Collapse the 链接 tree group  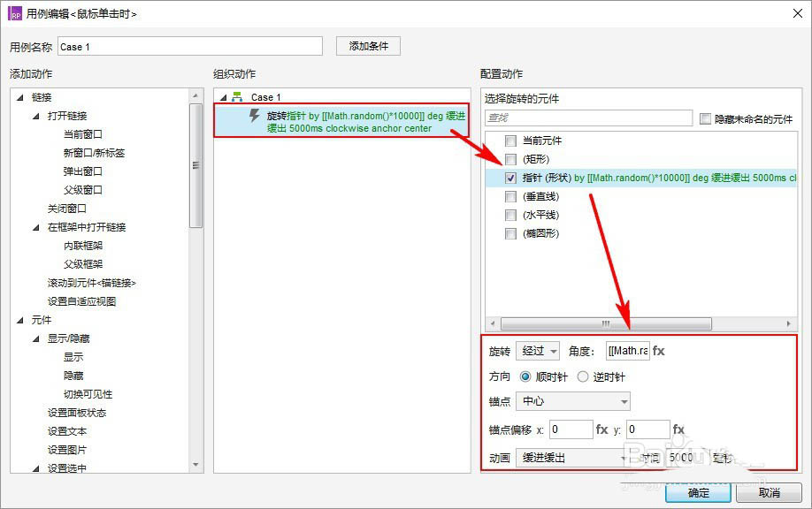click(20, 97)
